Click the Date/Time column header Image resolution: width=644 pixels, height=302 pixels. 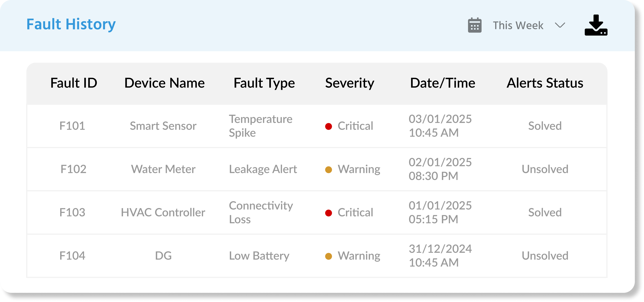pos(442,83)
